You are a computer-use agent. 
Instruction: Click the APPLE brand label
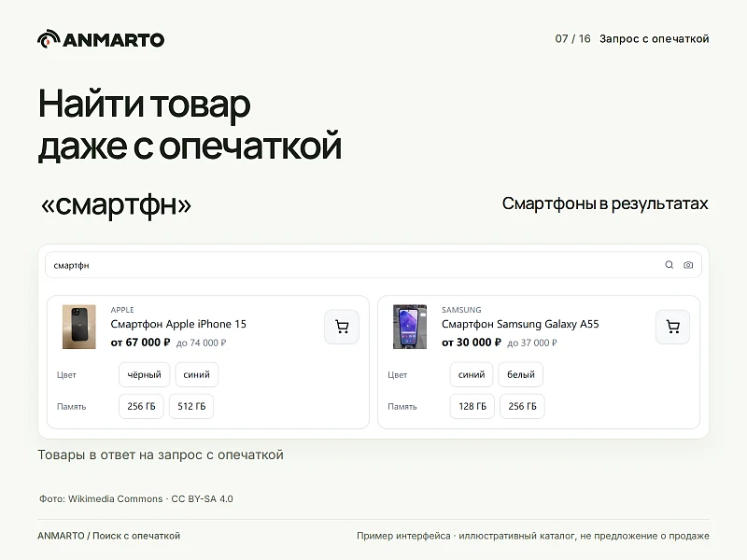[122, 310]
